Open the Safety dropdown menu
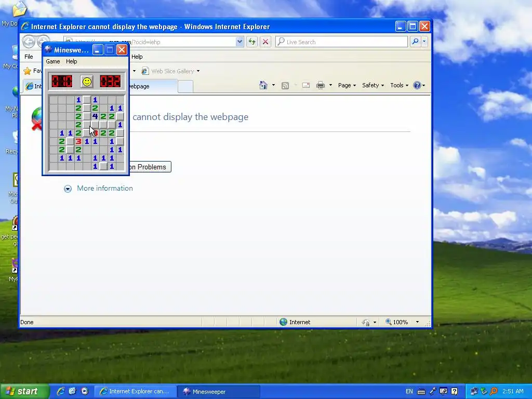The image size is (532, 399). (x=373, y=85)
